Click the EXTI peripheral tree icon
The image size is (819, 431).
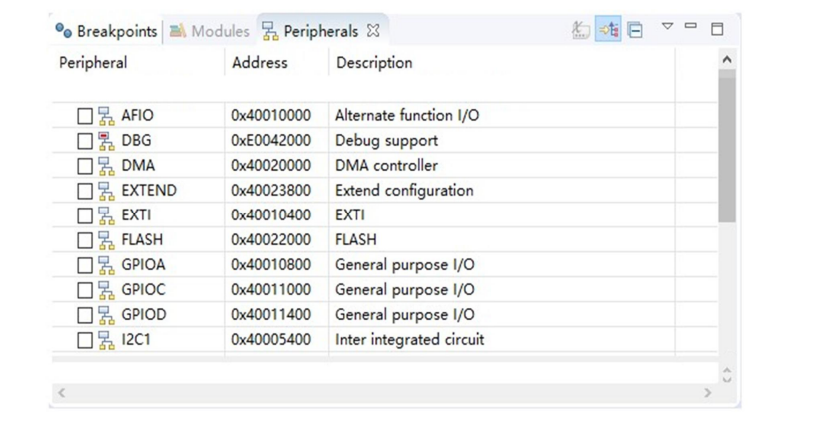[x=107, y=216]
